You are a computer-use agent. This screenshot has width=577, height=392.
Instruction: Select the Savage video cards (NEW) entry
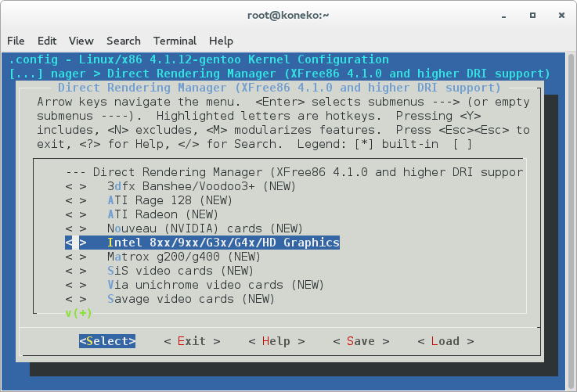pyautogui.click(x=190, y=299)
